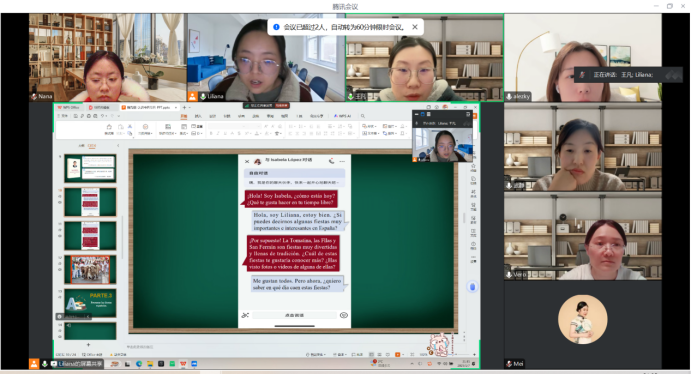Viewport: 692px width, 374px height.
Task: Click the File Explorer folder icon in taskbar
Action: tap(150, 364)
